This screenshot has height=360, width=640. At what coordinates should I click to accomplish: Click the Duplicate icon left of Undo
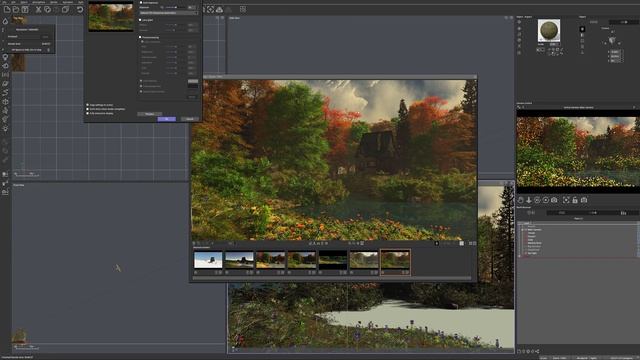pos(65,9)
